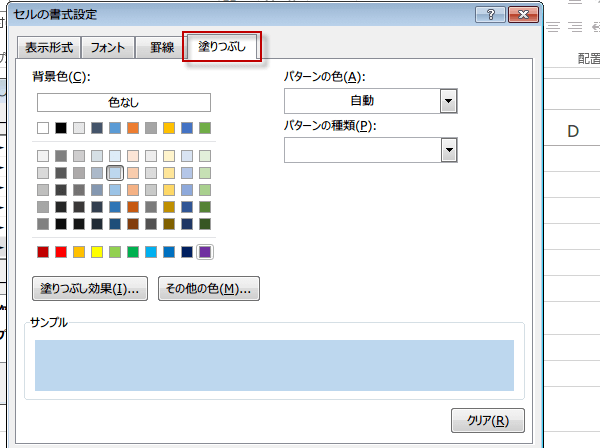
Task: Expand the パターンの種類 dropdown arrow
Action: tap(448, 150)
